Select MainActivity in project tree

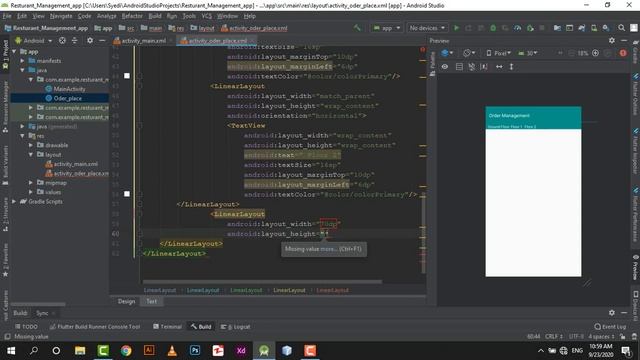click(x=69, y=89)
